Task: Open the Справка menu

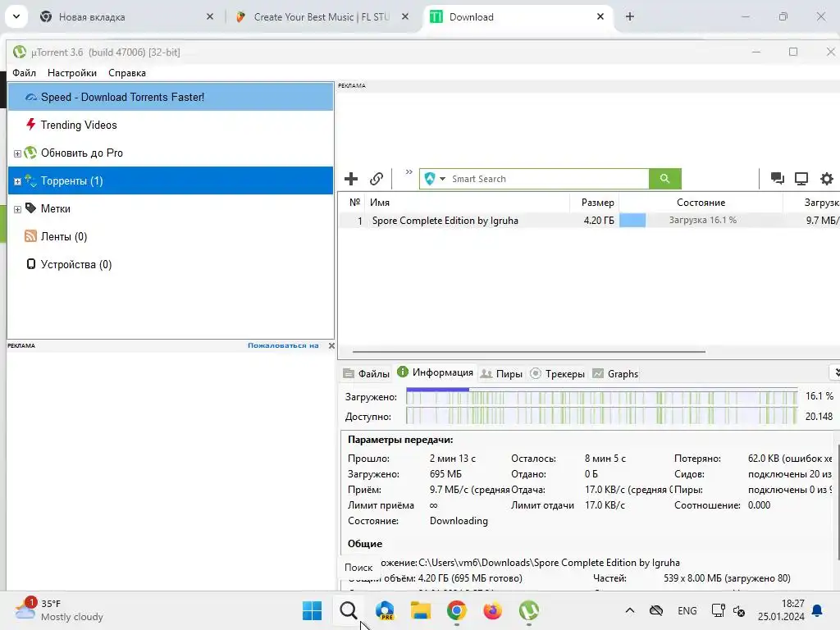Action: point(127,73)
